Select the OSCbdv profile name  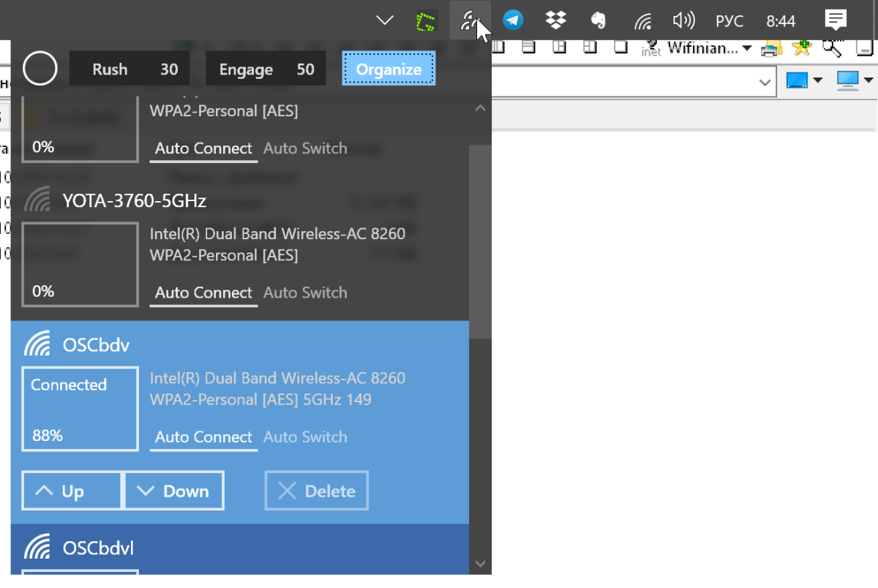[96, 345]
